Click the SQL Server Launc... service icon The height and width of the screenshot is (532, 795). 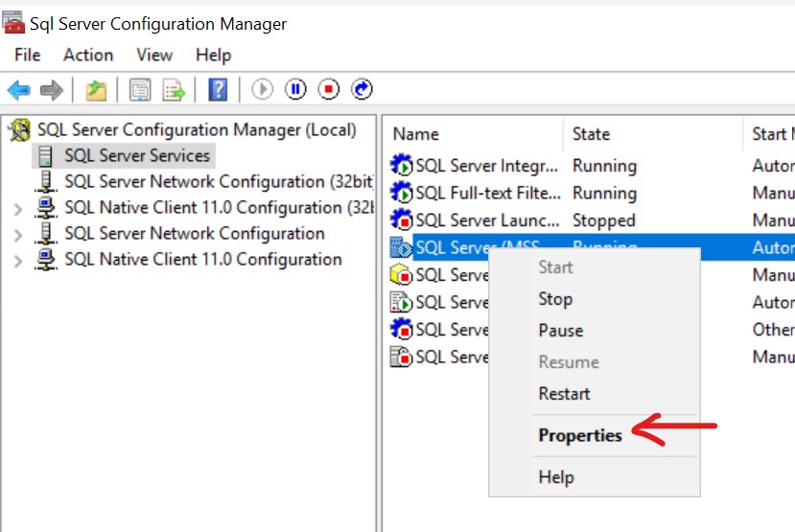(402, 220)
